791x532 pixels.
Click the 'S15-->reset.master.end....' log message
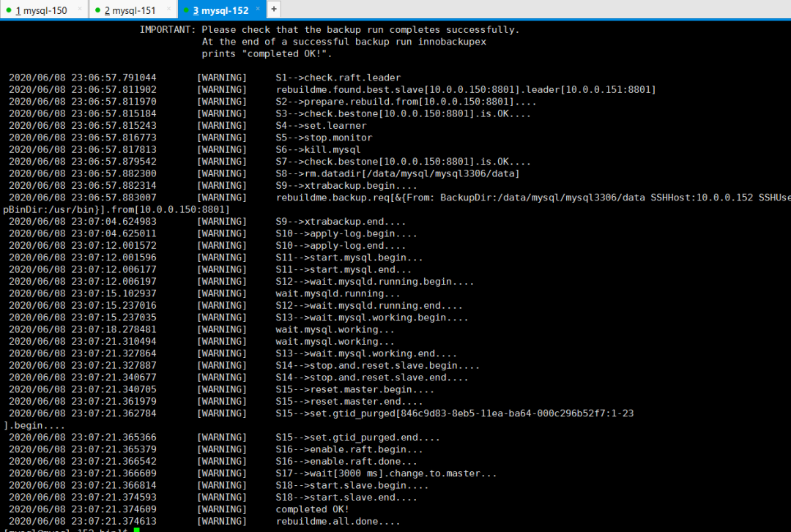pos(349,402)
